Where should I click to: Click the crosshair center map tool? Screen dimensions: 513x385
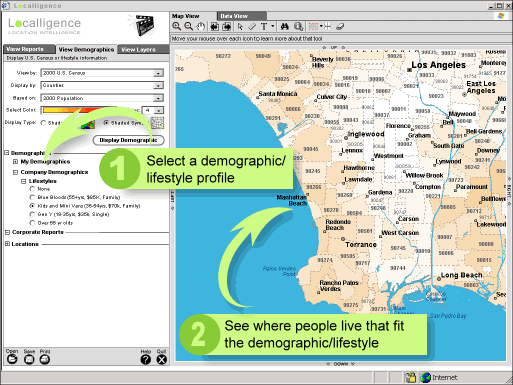327,26
